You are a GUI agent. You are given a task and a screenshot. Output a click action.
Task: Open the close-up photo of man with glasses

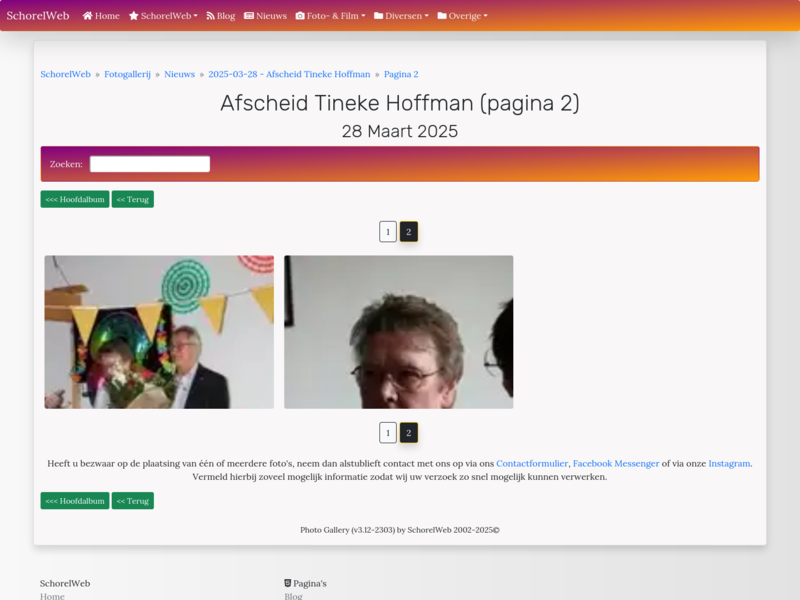coord(398,332)
